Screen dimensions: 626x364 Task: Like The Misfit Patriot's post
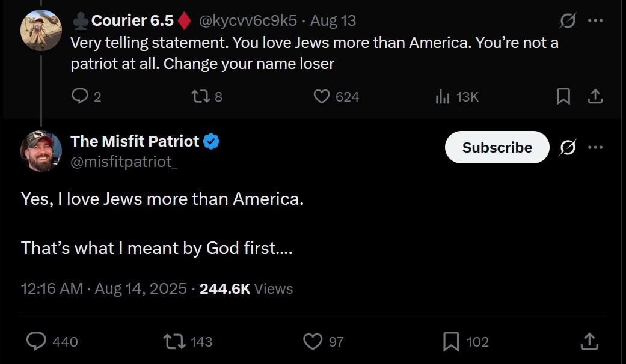pos(313,342)
